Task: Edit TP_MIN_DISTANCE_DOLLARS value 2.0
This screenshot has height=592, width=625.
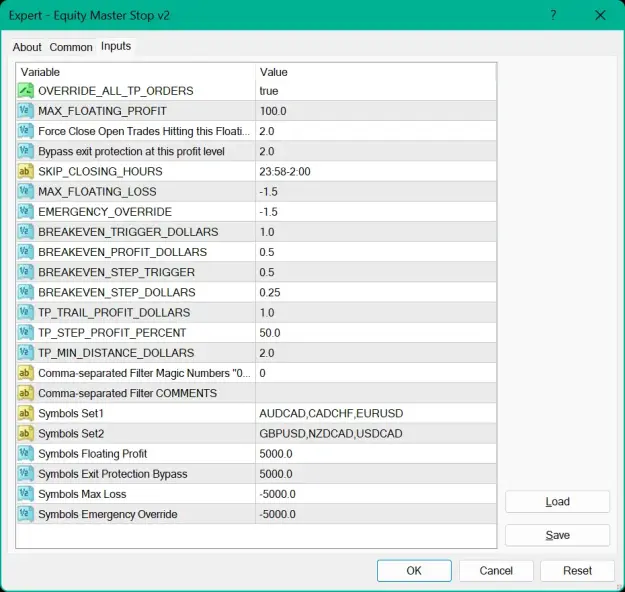Action: tap(376, 353)
